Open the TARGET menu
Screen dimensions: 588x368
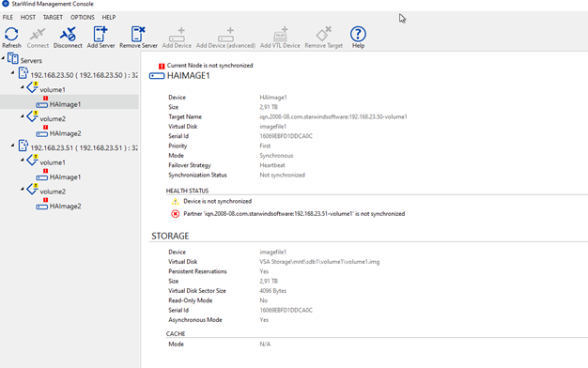coord(53,17)
